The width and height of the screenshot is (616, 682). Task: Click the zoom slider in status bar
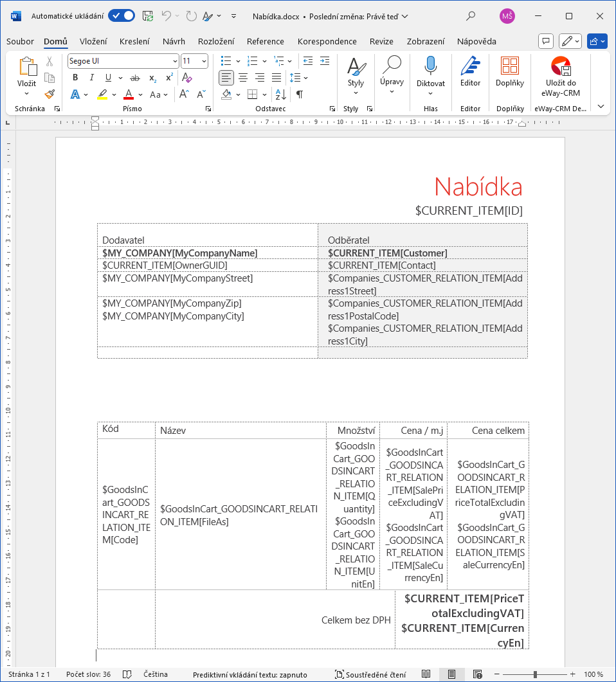tap(535, 674)
